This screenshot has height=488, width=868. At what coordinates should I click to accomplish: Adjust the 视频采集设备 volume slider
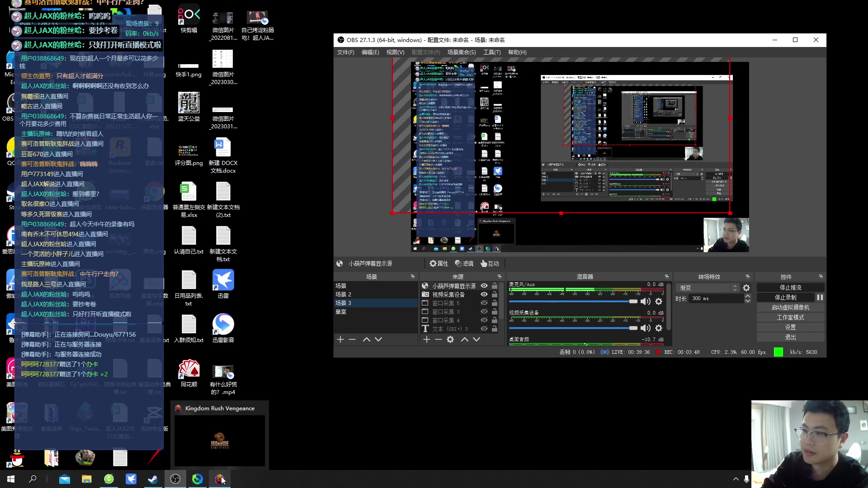click(573, 328)
